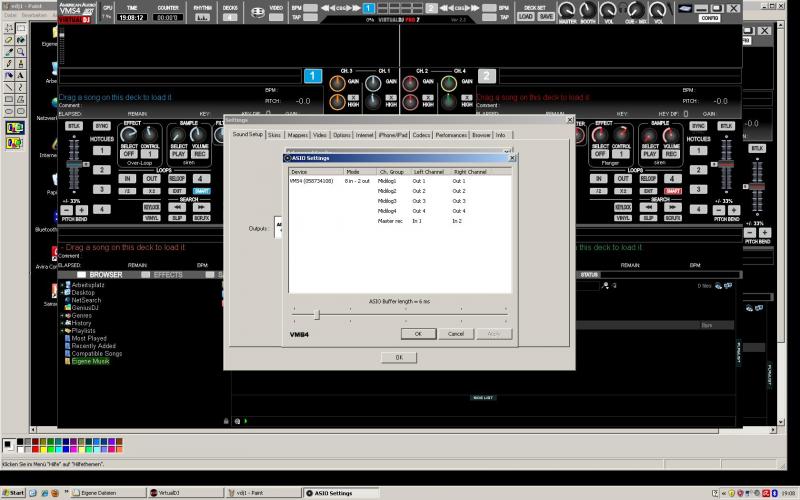Expand the History tree node
This screenshot has height=500, width=800.
(62, 323)
